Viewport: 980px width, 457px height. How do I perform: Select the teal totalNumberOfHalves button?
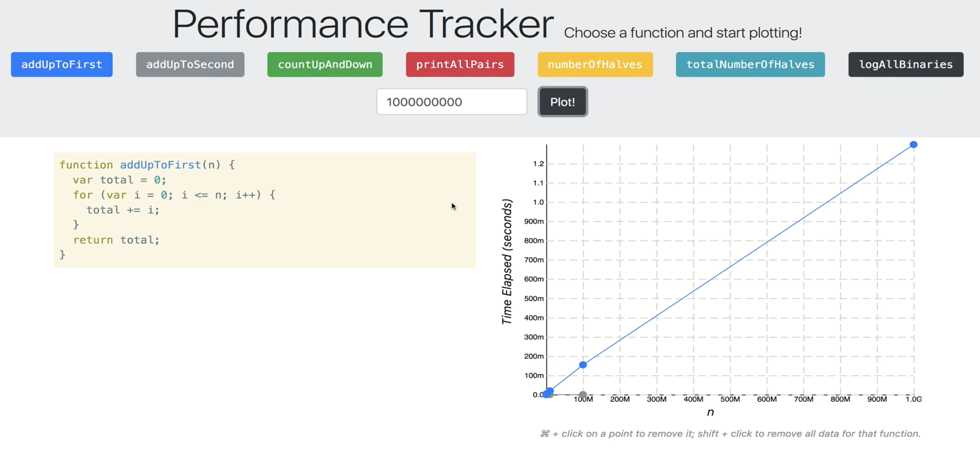750,65
